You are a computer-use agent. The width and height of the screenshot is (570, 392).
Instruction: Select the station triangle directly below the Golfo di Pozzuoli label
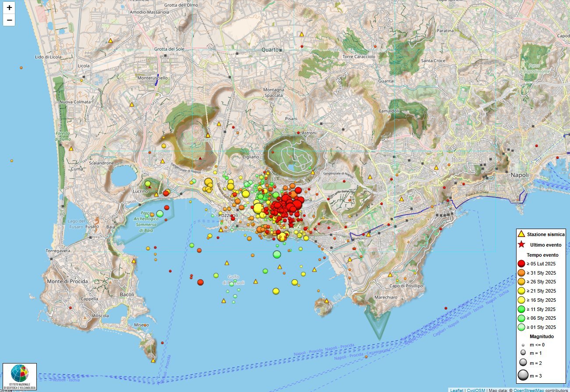[x=223, y=301]
